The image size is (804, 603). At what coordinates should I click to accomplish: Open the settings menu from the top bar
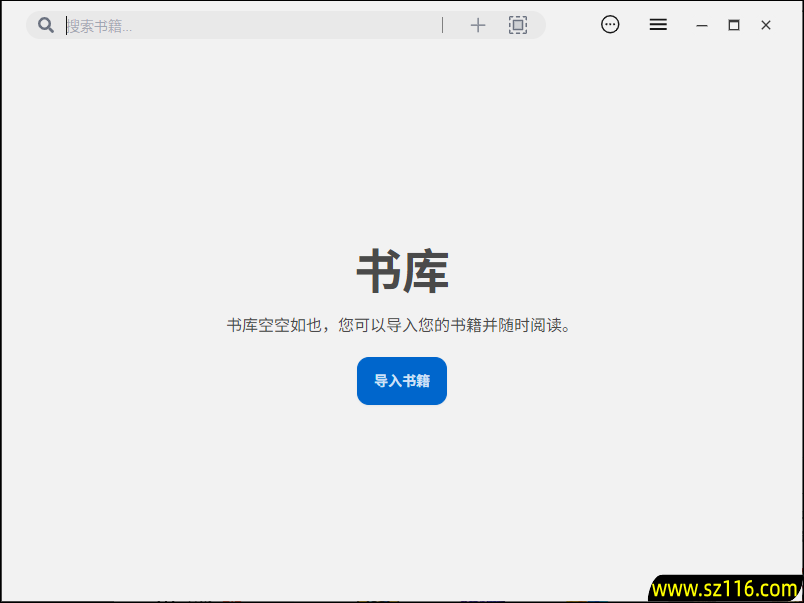click(658, 24)
